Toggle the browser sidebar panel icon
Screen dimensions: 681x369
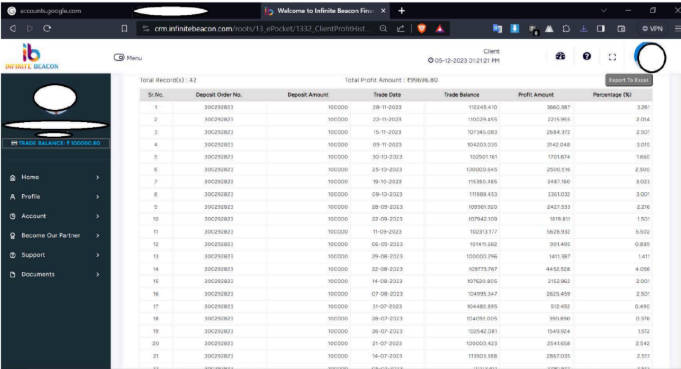pos(601,29)
